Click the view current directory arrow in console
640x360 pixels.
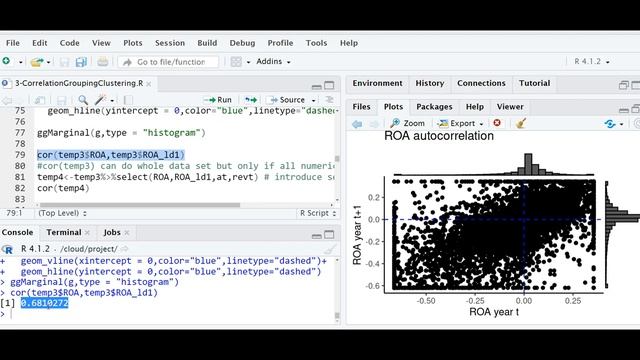tap(124, 249)
